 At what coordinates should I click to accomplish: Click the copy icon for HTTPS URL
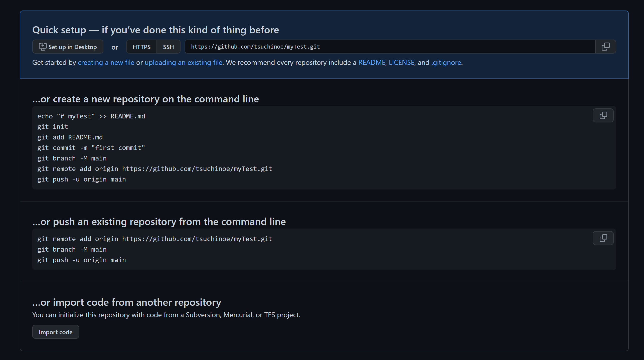pyautogui.click(x=605, y=46)
